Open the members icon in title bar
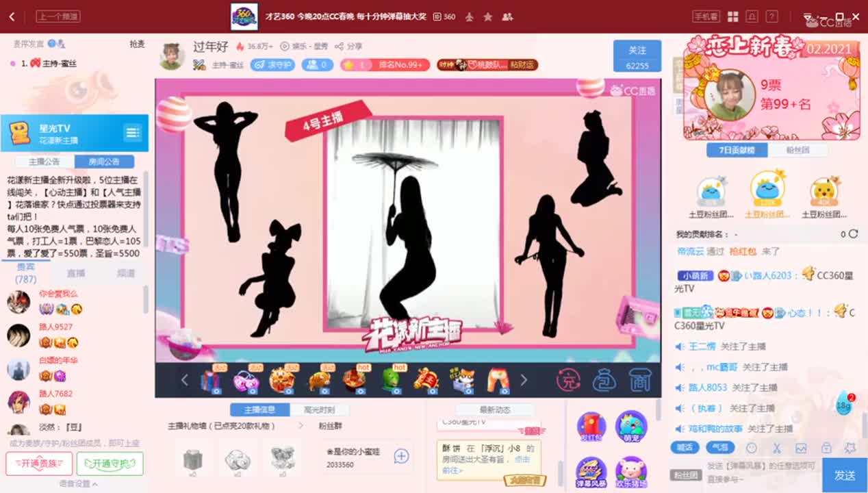Screen dimensions: 868x493 pyautogui.click(x=507, y=16)
